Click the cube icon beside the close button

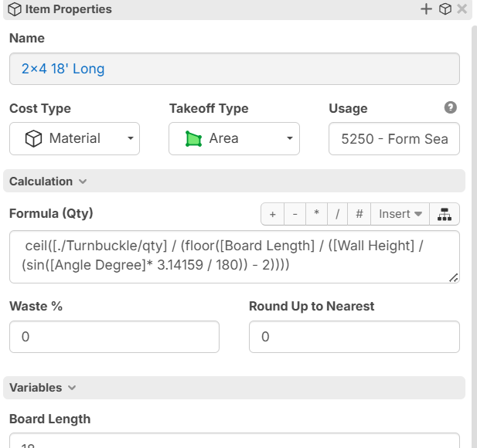445,9
